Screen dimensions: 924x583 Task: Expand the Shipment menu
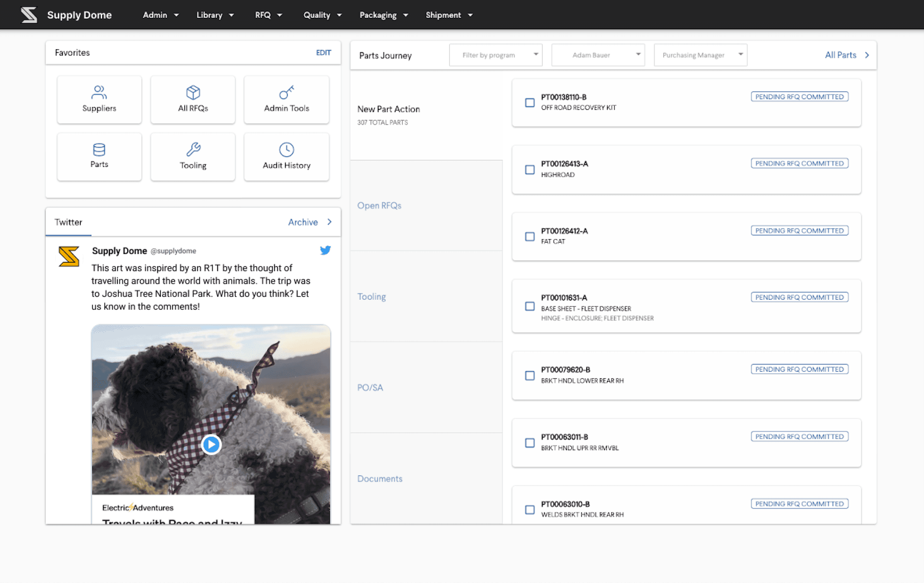(449, 15)
